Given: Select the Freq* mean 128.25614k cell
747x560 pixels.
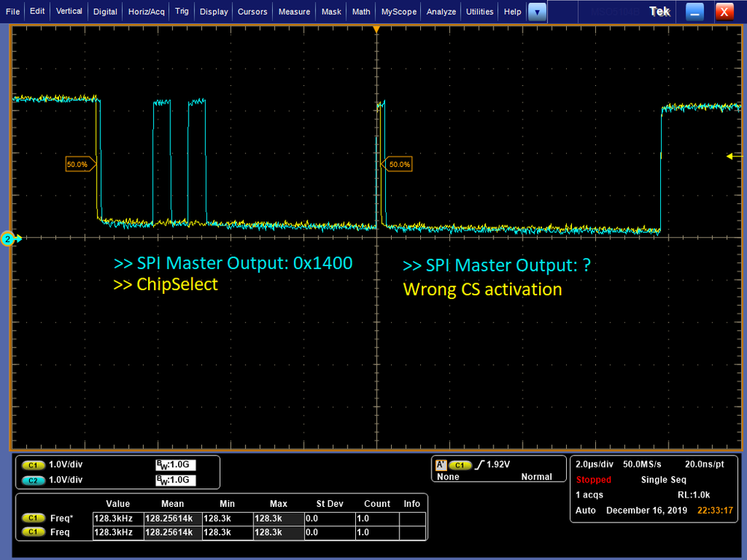Looking at the screenshot, I should click(x=173, y=519).
